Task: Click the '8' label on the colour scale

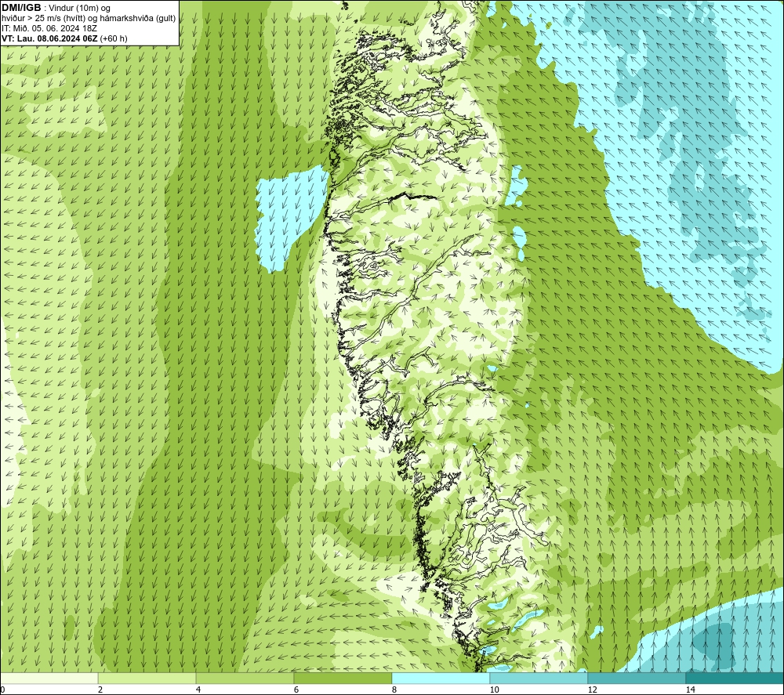Action: click(394, 690)
